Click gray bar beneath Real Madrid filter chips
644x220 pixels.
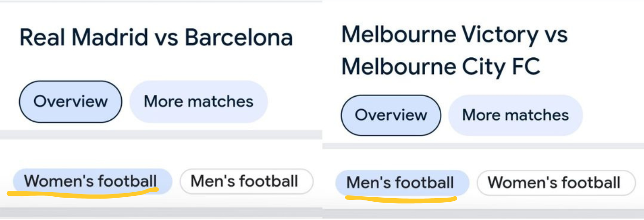point(160,212)
